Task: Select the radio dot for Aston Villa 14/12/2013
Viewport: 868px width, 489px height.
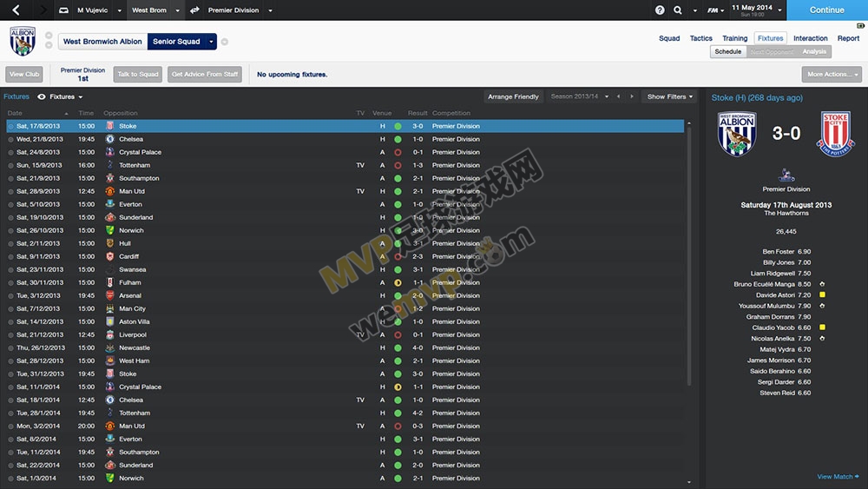Action: (10, 321)
